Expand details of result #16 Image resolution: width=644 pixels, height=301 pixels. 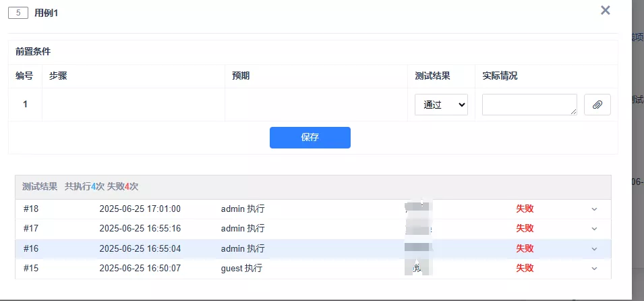(x=594, y=249)
